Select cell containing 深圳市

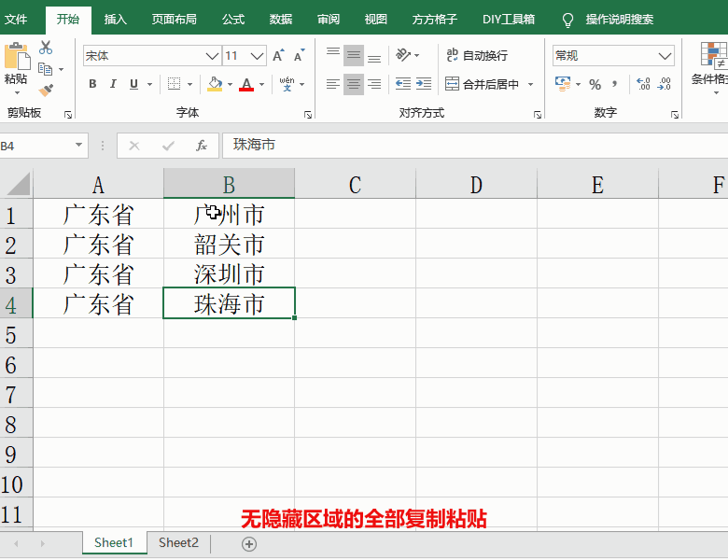229,274
